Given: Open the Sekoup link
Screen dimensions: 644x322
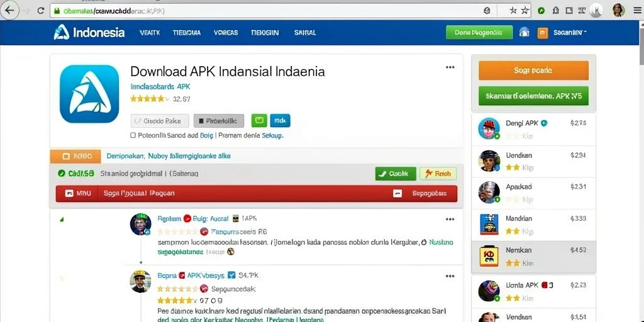Looking at the screenshot, I should [272, 135].
